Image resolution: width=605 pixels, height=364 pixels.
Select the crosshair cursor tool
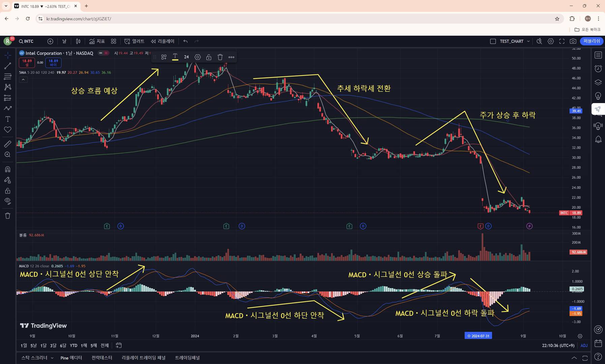pyautogui.click(x=7, y=55)
